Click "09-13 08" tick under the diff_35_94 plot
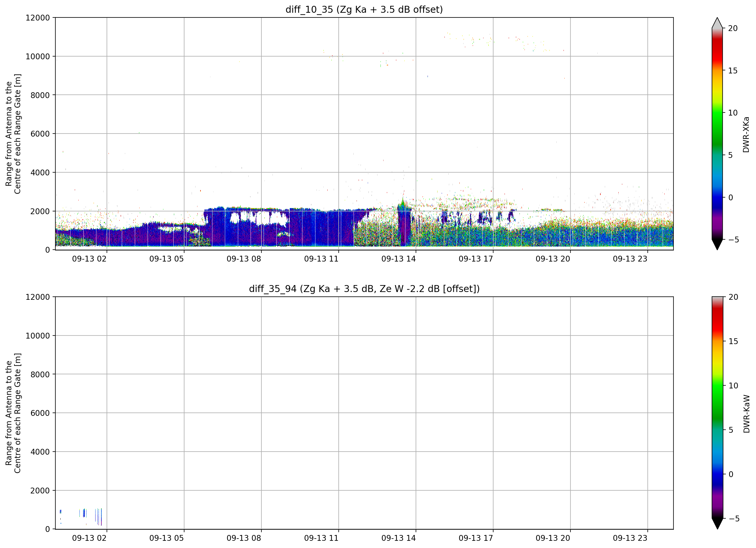756x548 pixels. click(x=244, y=538)
